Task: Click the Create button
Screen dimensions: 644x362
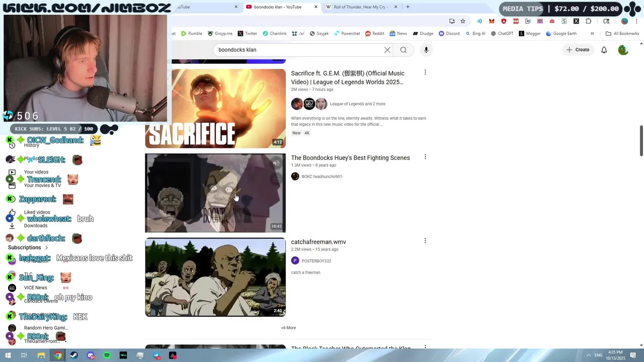Action: (578, 50)
